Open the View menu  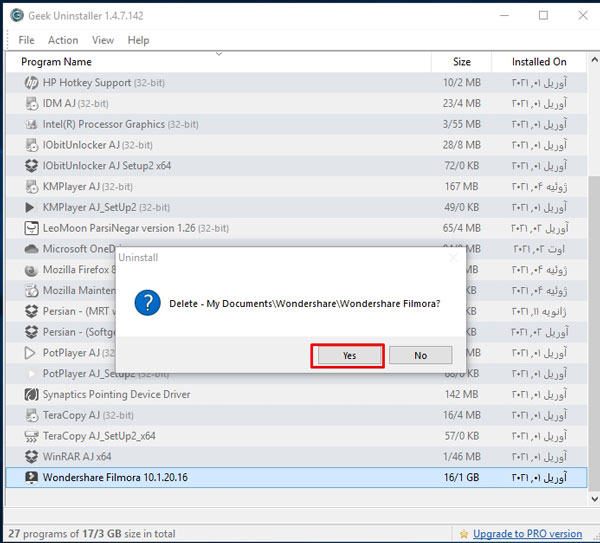103,40
